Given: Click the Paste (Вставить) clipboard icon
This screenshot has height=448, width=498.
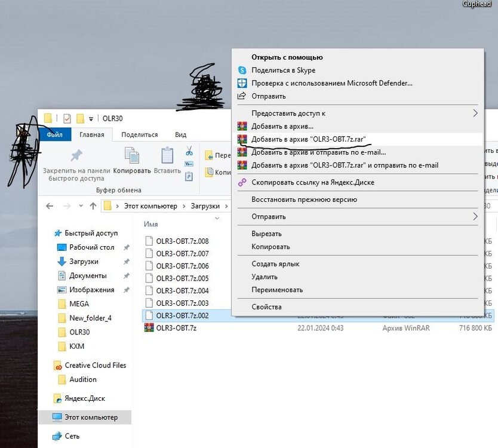Looking at the screenshot, I should pos(167,156).
